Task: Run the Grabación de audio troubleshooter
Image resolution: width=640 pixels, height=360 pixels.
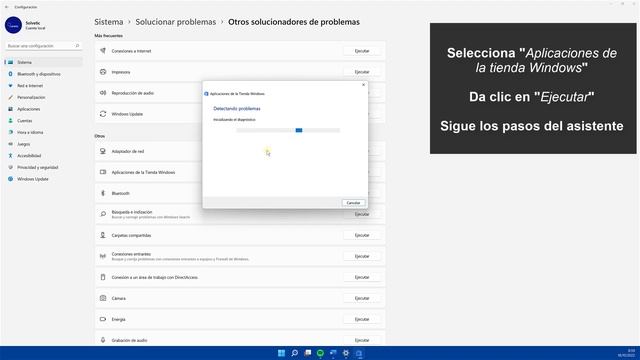Action: click(x=362, y=340)
